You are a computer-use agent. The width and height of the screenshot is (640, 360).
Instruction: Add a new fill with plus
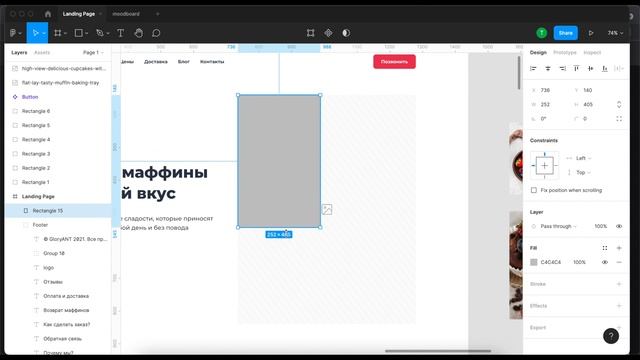[x=619, y=248]
